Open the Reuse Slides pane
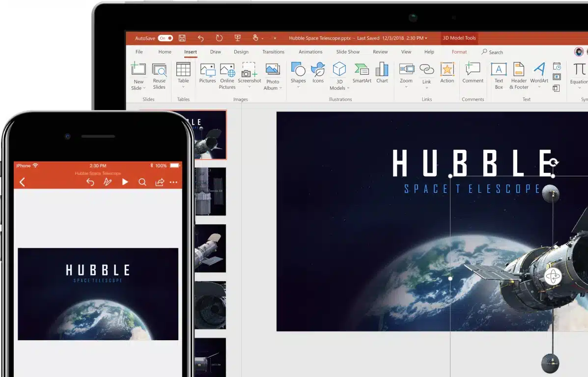The height and width of the screenshot is (377, 588). 159,77
